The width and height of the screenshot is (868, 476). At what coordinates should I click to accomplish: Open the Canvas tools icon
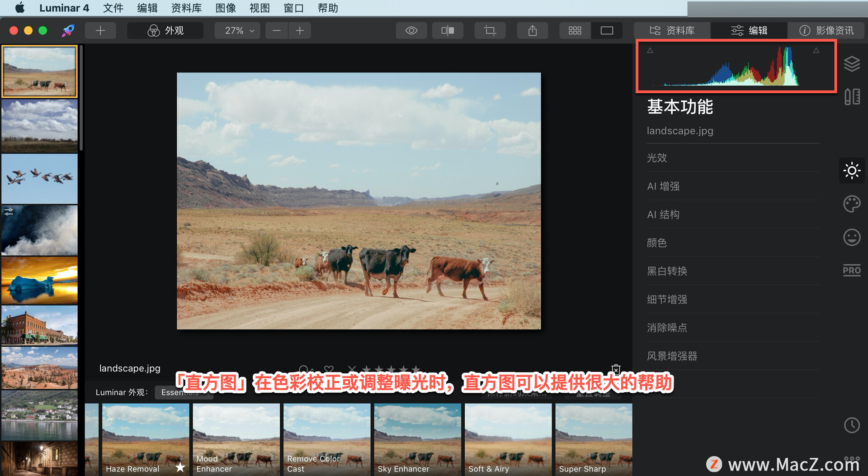(x=852, y=96)
